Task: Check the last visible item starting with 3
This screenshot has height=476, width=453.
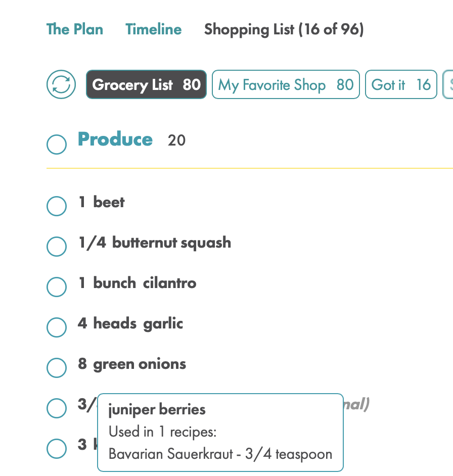Action: (x=57, y=448)
